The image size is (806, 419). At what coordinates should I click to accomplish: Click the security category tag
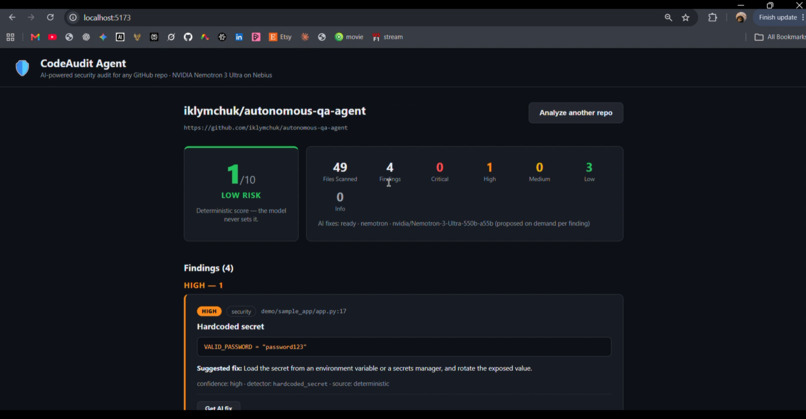point(241,312)
